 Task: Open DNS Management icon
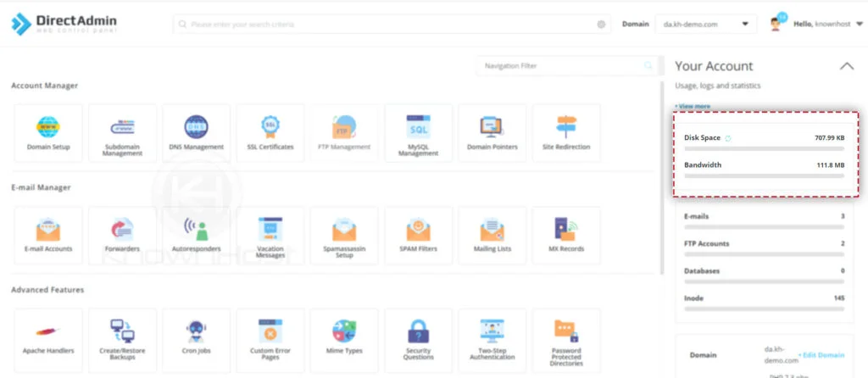(197, 127)
